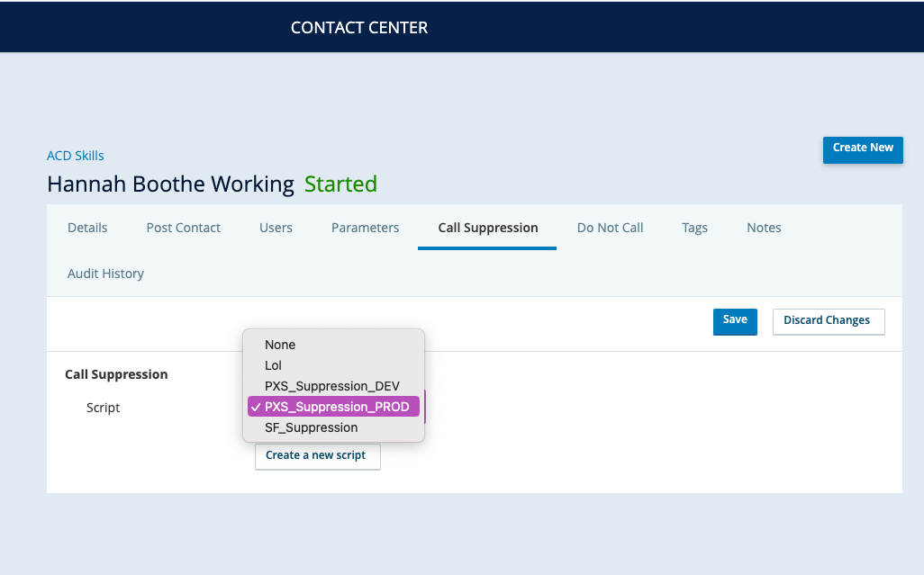Click the CONTACT CENTER header title
Viewport: 924px width, 575px height.
point(359,28)
